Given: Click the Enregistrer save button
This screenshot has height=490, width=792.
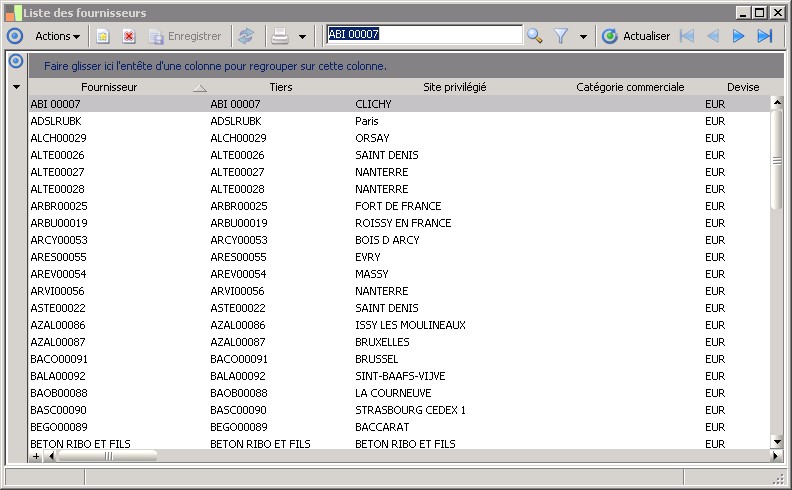Looking at the screenshot, I should (x=185, y=36).
